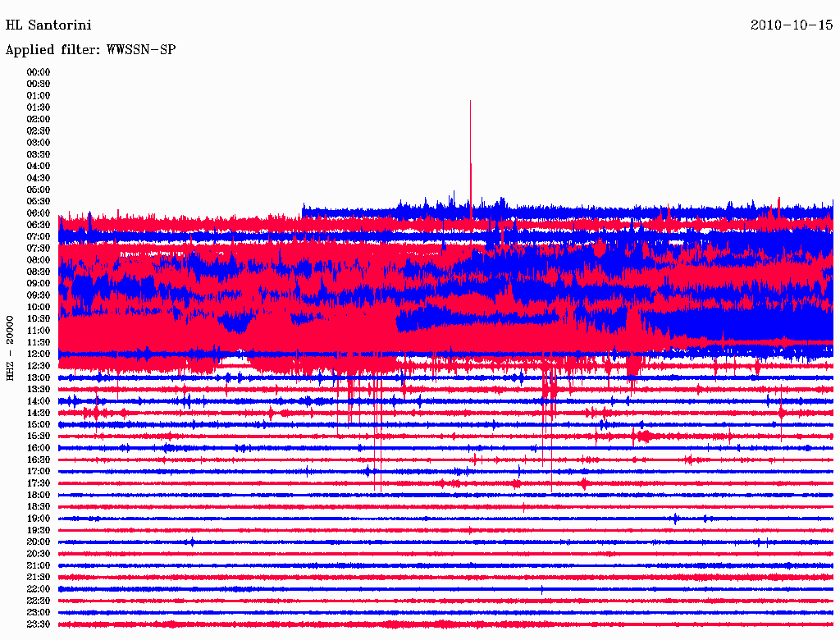Click the '12:30' time label
The height and width of the screenshot is (640, 840).
[x=39, y=366]
